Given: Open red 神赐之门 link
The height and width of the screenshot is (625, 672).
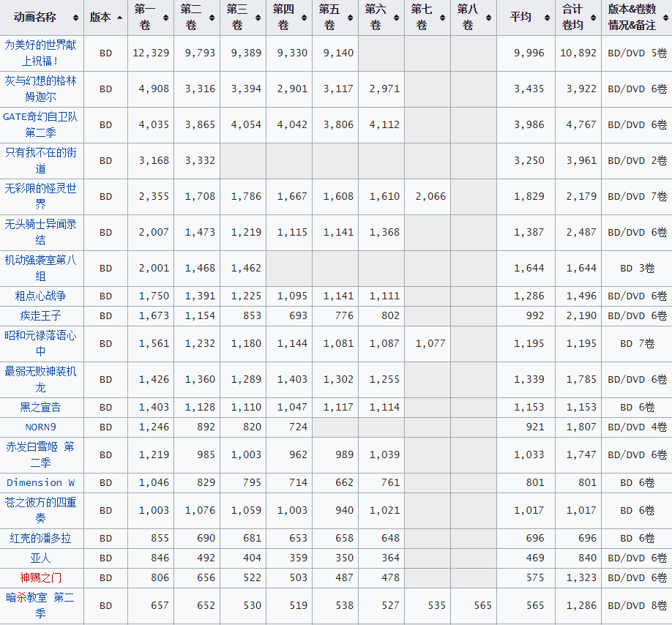Looking at the screenshot, I should (x=41, y=578).
